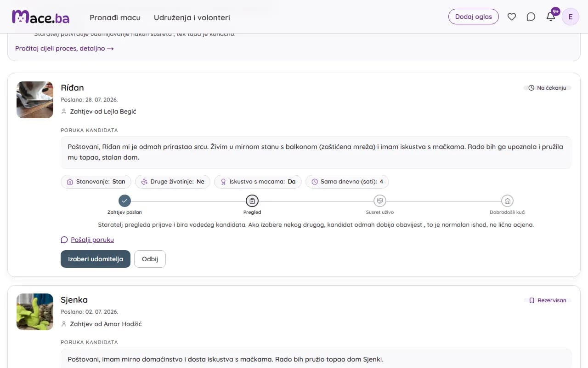
Task: Open favorites heart icon in header
Action: pos(512,17)
